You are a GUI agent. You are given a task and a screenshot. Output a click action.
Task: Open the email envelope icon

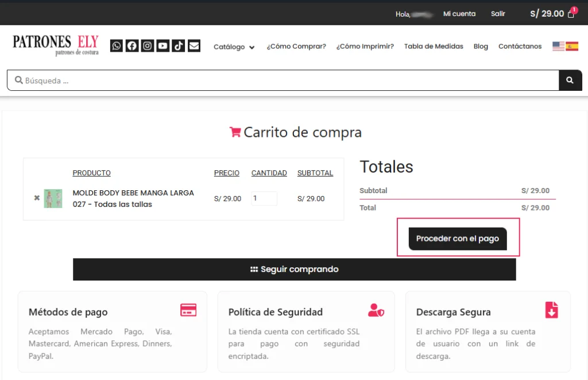[194, 46]
